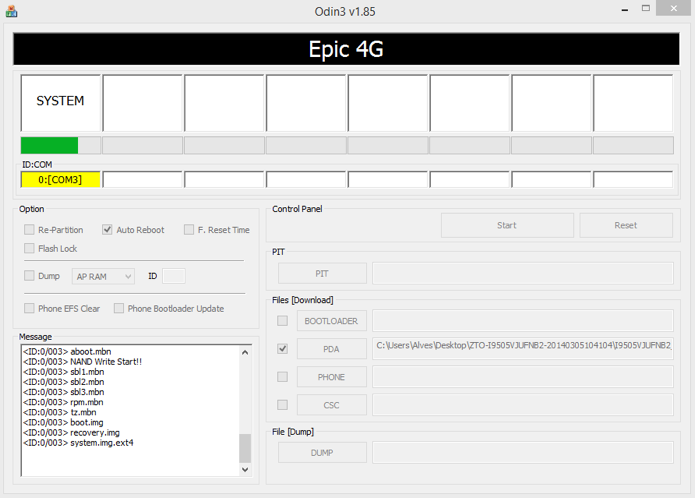The height and width of the screenshot is (498, 695).
Task: Click the message log scrollbar thumb
Action: tap(245, 448)
